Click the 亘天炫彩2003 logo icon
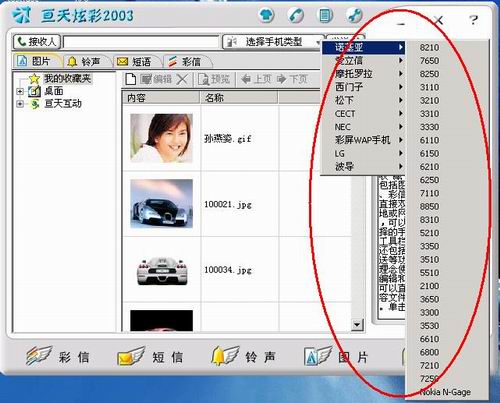This screenshot has width=500, height=403. pos(21,15)
